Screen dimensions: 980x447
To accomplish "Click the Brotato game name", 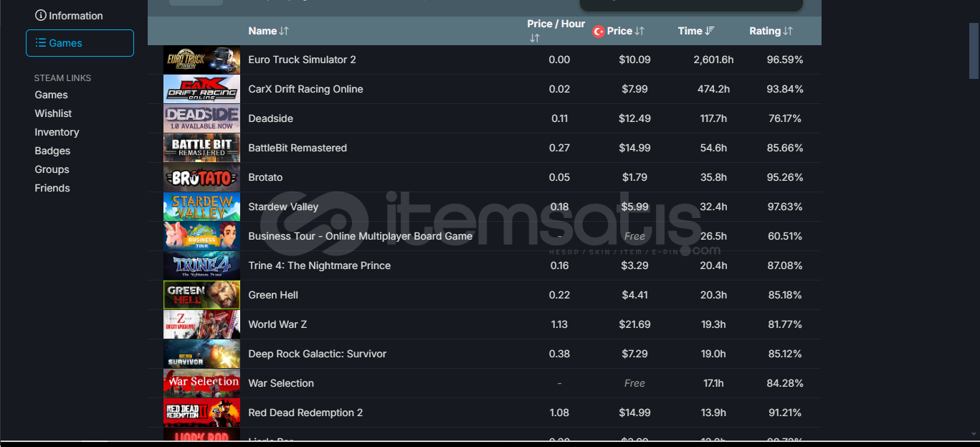I will click(x=265, y=177).
